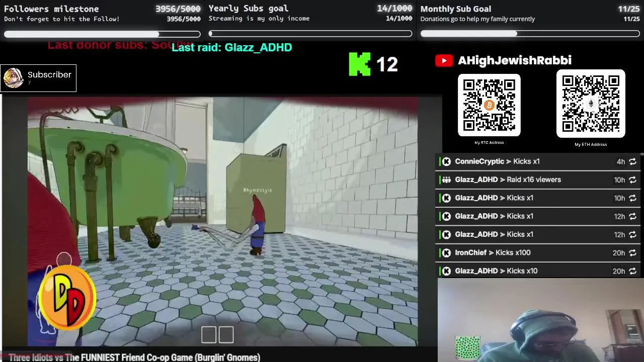644x362 pixels.
Task: Click "Don't forget to hit the Follow!" text
Action: [x=62, y=19]
